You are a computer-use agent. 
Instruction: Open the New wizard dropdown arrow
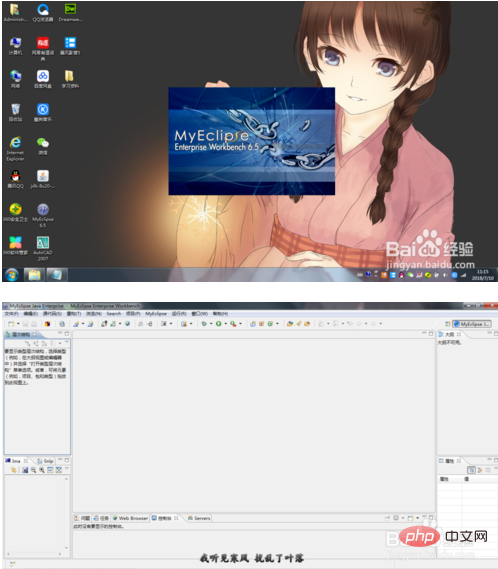point(18,324)
